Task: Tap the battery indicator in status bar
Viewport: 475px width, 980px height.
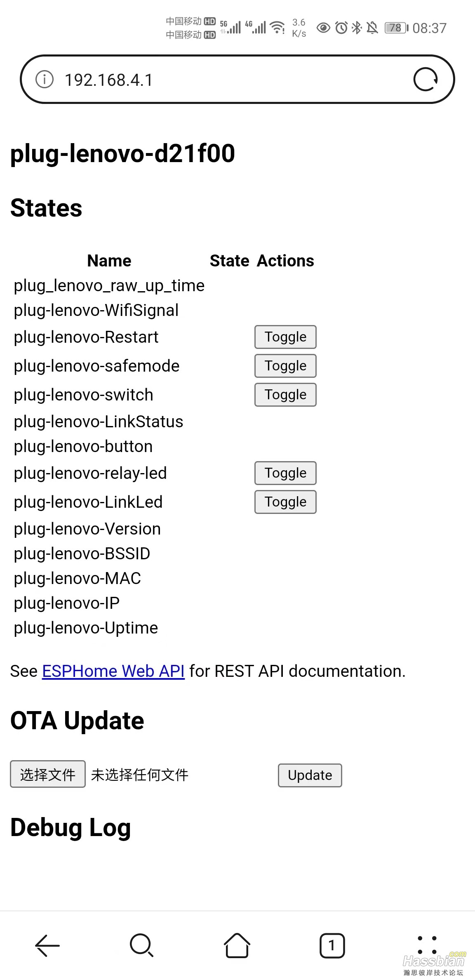Action: tap(397, 28)
